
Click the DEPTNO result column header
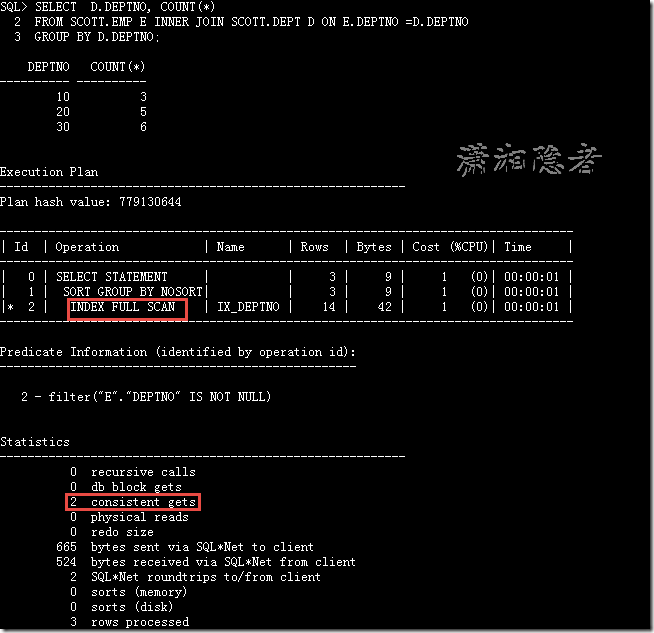[x=48, y=67]
